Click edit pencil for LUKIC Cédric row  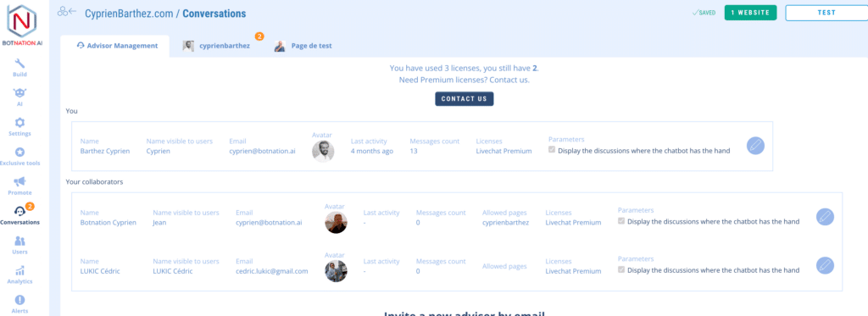[x=825, y=265]
